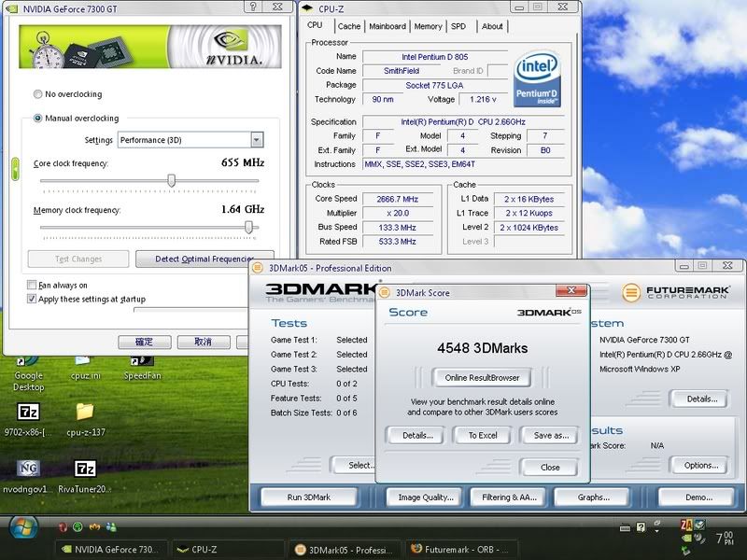Click the Core clock frequency slider handle
747x560 pixels.
coord(171,181)
